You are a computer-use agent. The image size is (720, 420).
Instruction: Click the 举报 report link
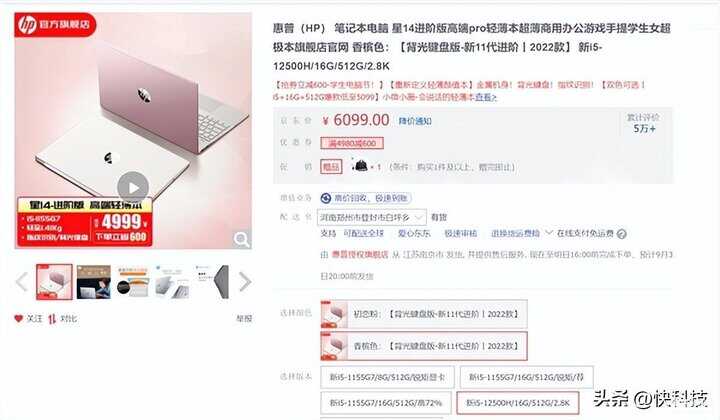(x=244, y=319)
